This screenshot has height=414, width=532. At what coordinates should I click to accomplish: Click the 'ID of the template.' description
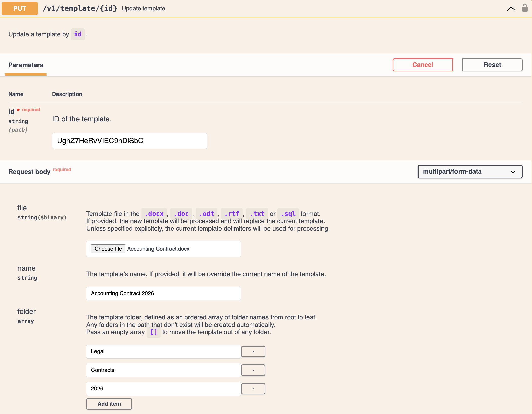[82, 119]
